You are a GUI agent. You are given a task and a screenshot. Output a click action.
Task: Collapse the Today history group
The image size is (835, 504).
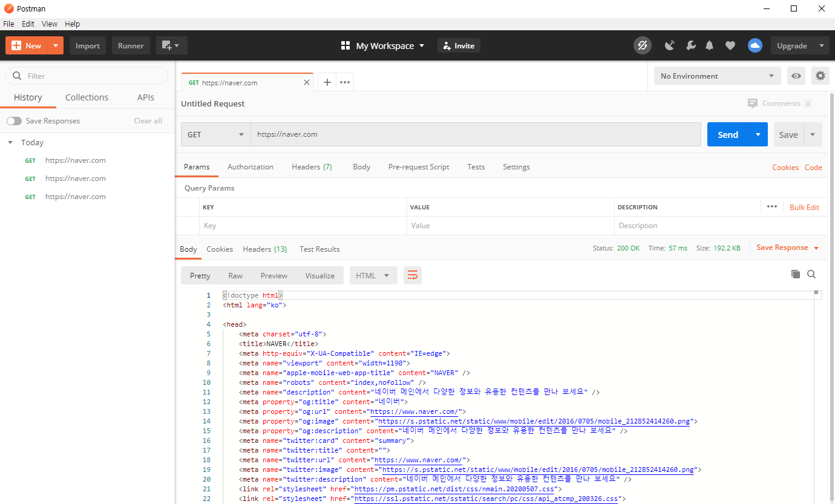[10, 143]
